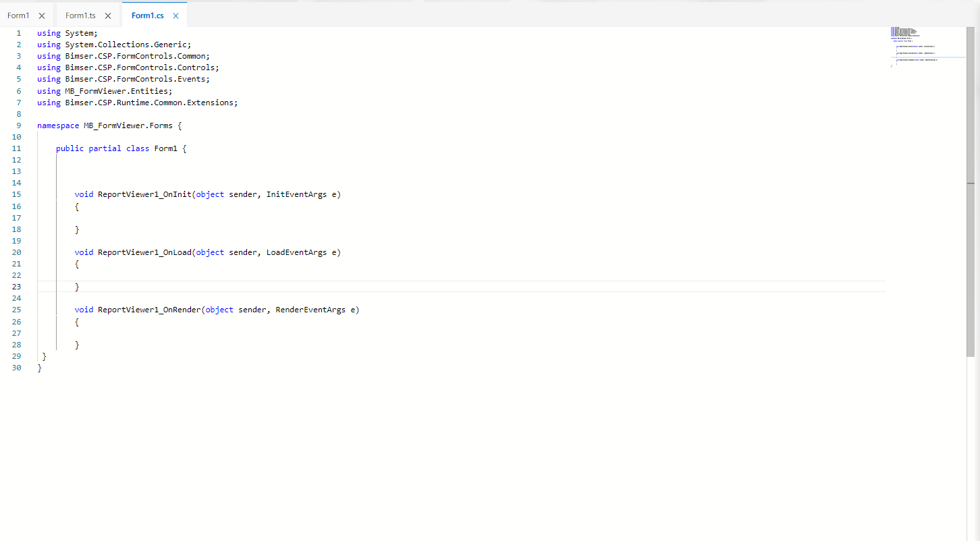Click the code minimap preview
This screenshot has width=980, height=541.
coord(928,47)
